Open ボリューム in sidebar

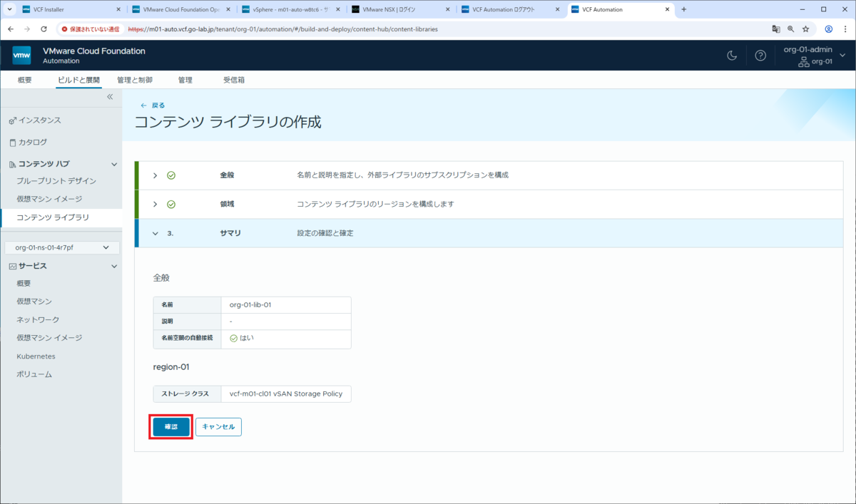[x=34, y=374]
